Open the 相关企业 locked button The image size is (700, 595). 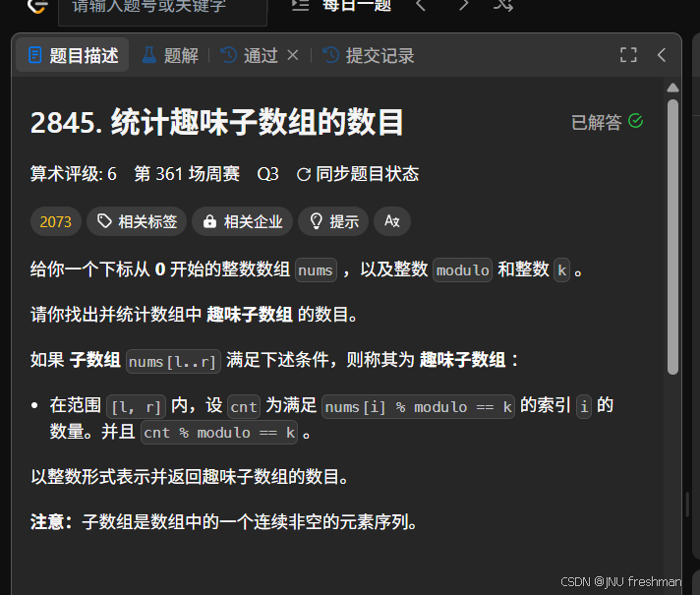(x=243, y=221)
